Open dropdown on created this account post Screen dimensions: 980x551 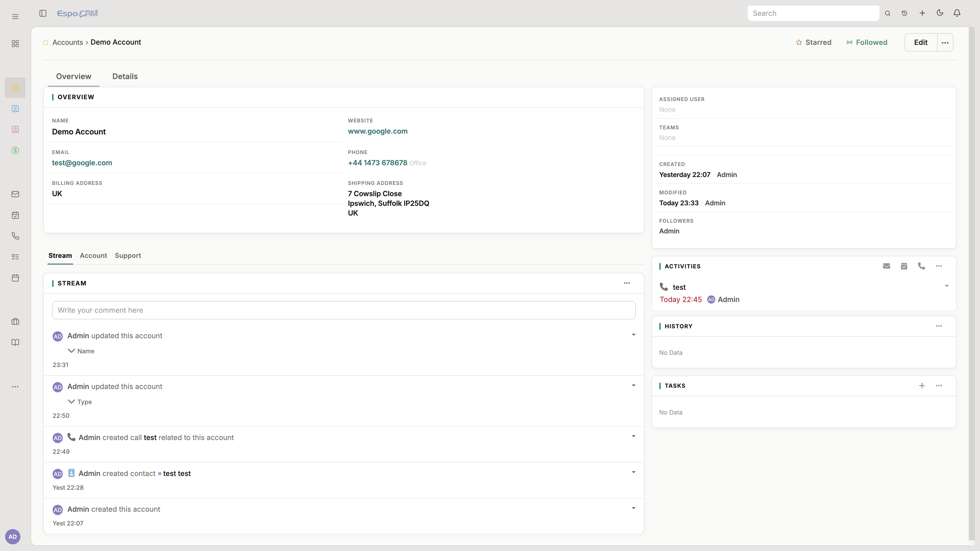click(x=633, y=508)
